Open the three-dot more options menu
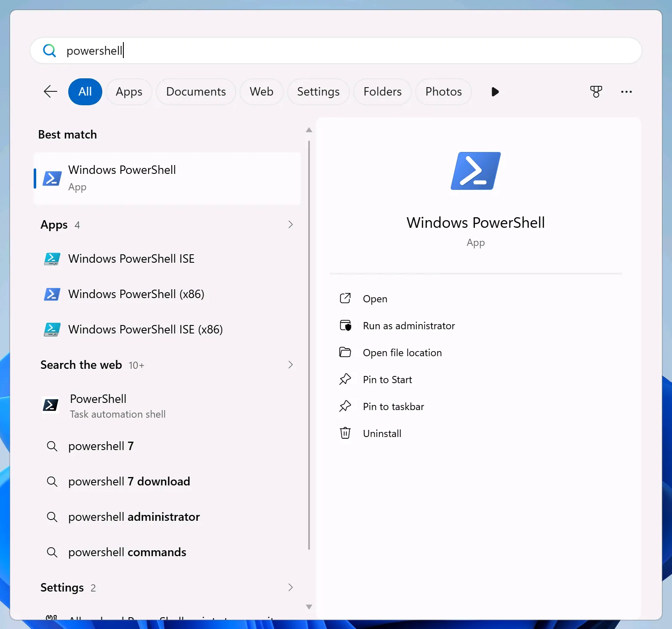This screenshot has height=629, width=672. [626, 92]
